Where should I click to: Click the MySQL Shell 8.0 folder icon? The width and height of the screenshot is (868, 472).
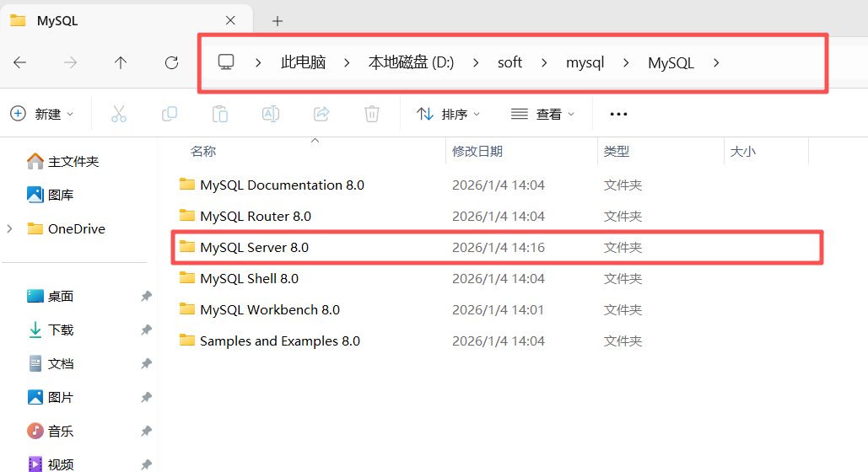tap(187, 278)
